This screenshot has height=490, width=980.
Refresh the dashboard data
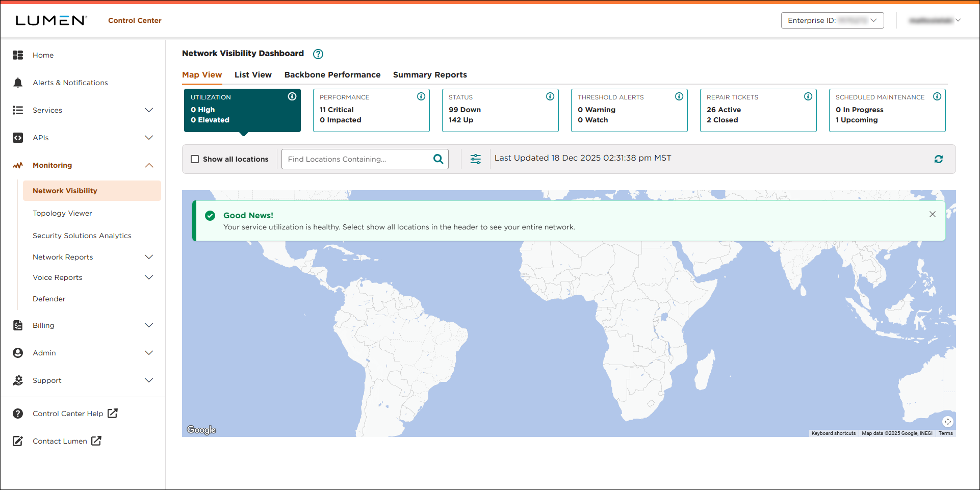tap(939, 159)
